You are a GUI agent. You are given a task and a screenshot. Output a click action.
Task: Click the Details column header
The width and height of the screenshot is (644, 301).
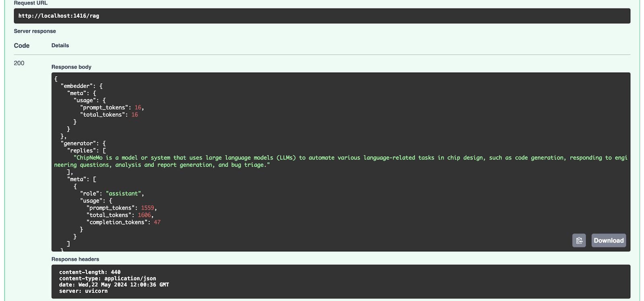pos(60,46)
